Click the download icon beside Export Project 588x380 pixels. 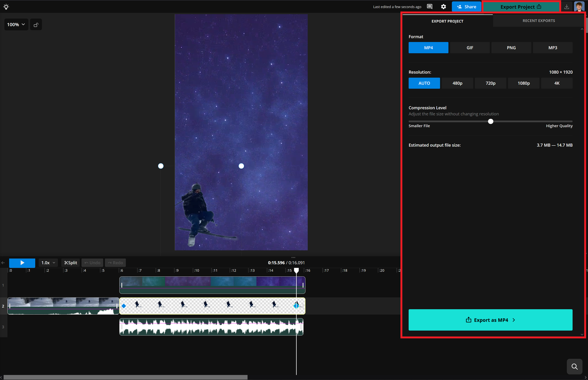pyautogui.click(x=566, y=6)
